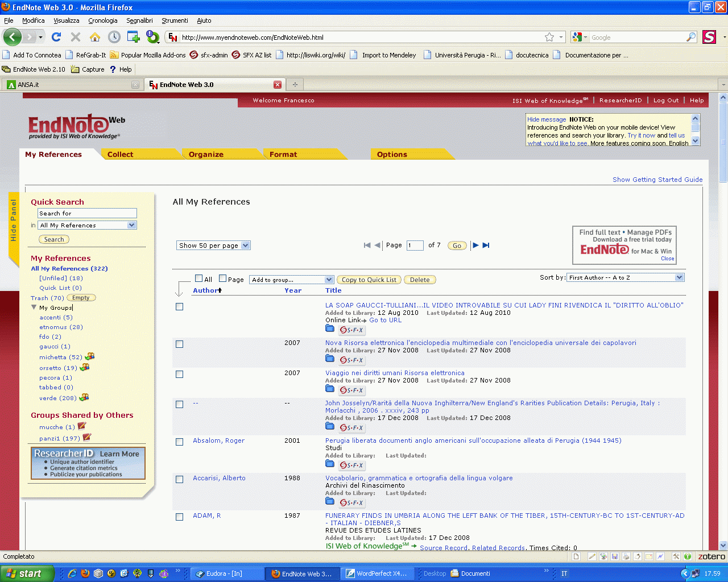Open the Organize tab
Screen dimensions: 728x582
pyautogui.click(x=206, y=155)
